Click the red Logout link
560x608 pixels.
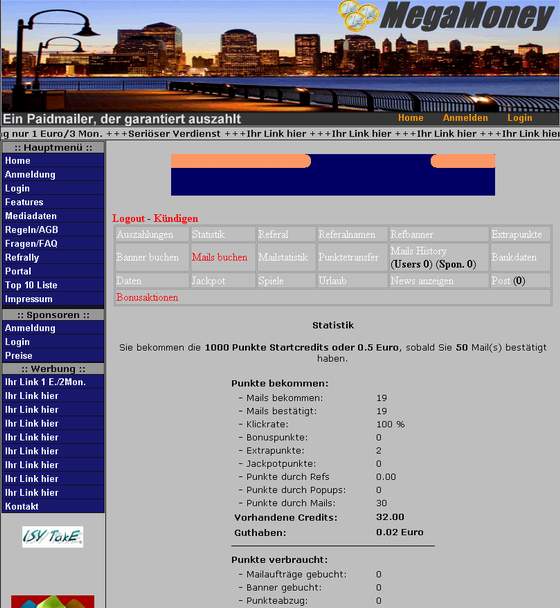pyautogui.click(x=128, y=218)
